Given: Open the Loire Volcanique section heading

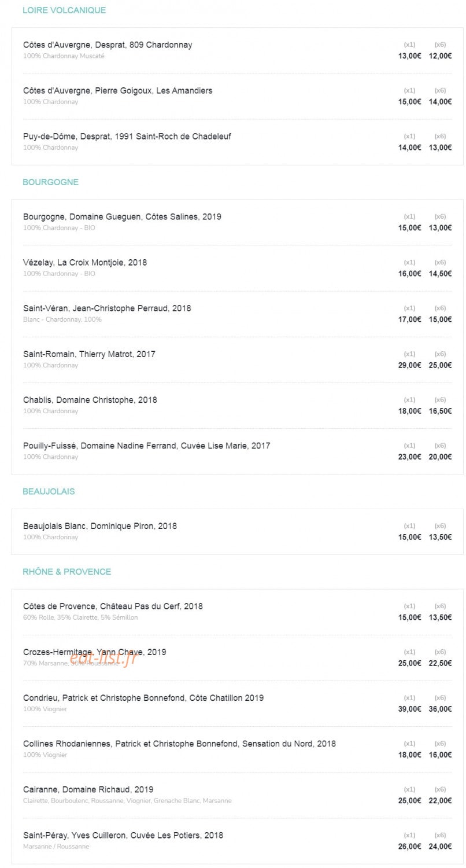Looking at the screenshot, I should pos(64,10).
